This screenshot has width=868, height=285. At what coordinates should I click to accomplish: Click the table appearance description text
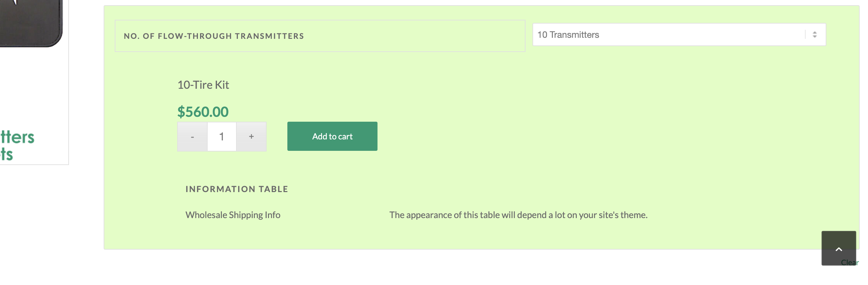coord(518,215)
